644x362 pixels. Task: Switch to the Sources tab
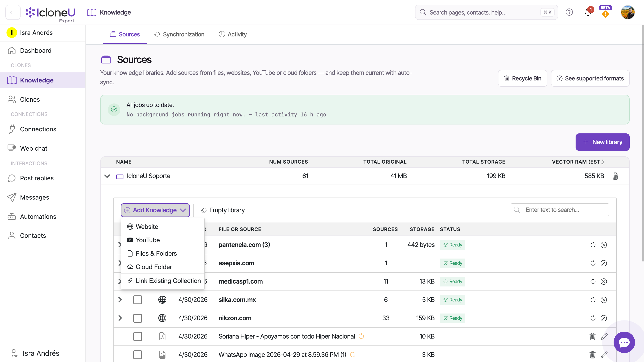[x=125, y=34]
